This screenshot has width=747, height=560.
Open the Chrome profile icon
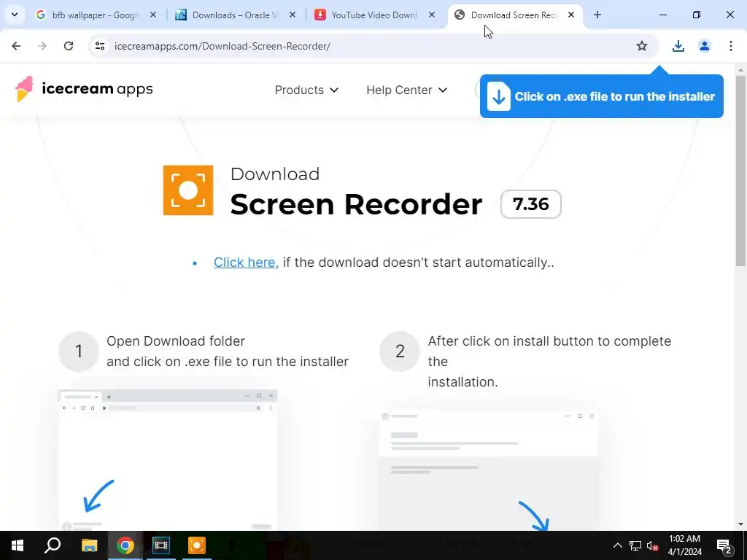click(x=705, y=46)
